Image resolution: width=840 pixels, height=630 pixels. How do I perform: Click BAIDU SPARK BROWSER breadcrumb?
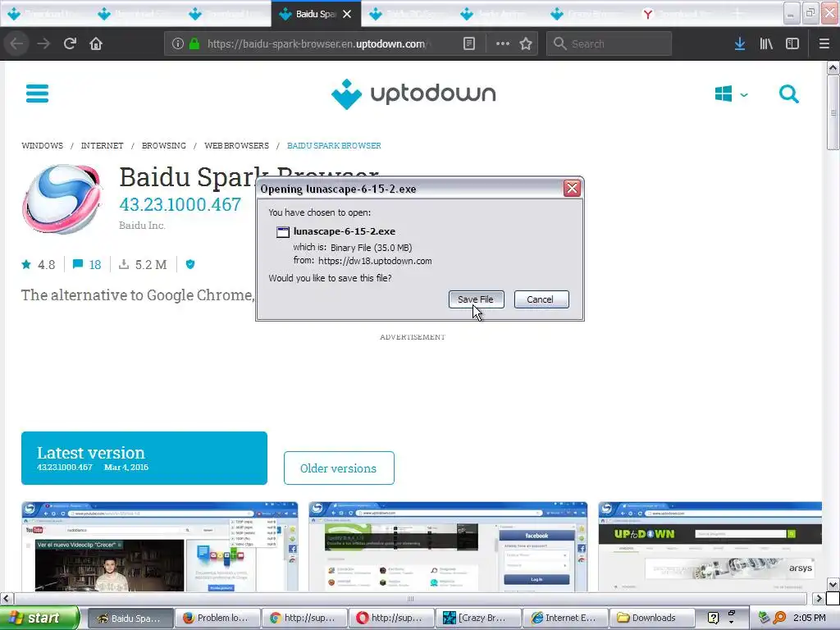click(x=334, y=146)
